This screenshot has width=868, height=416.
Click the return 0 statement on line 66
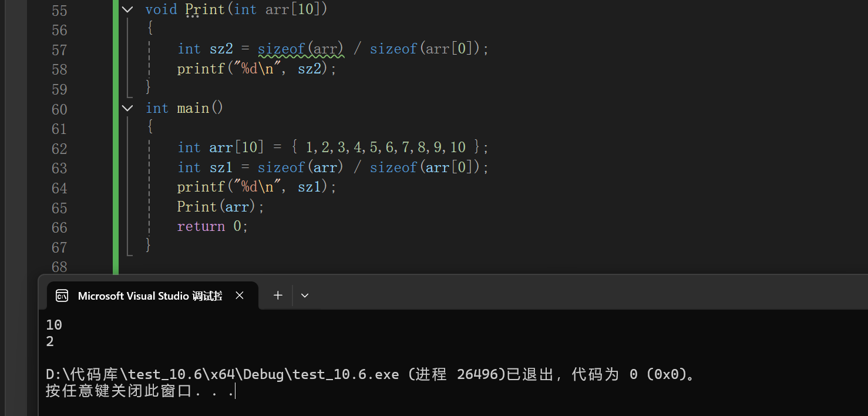point(213,226)
